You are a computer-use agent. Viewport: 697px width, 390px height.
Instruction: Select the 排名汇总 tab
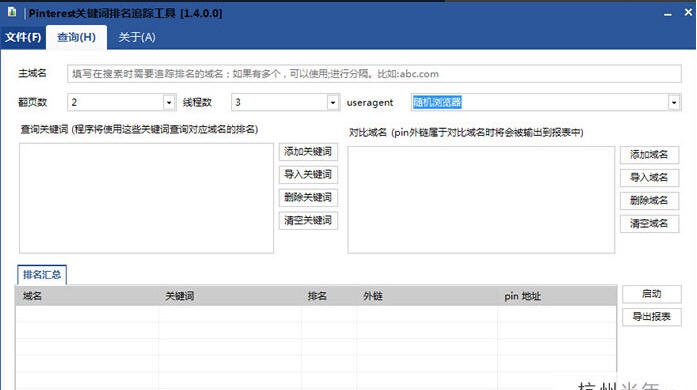click(42, 275)
